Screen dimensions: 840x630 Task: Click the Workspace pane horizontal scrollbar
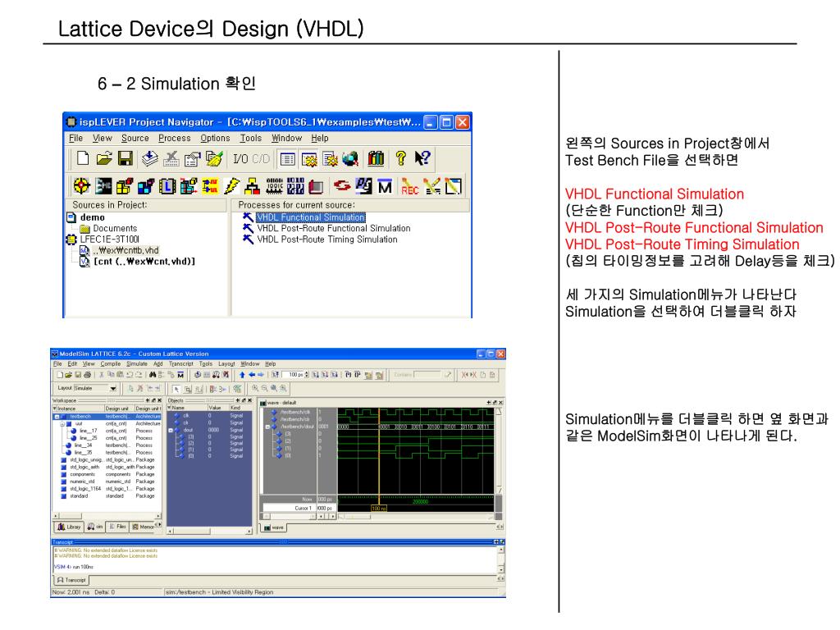pos(106,516)
